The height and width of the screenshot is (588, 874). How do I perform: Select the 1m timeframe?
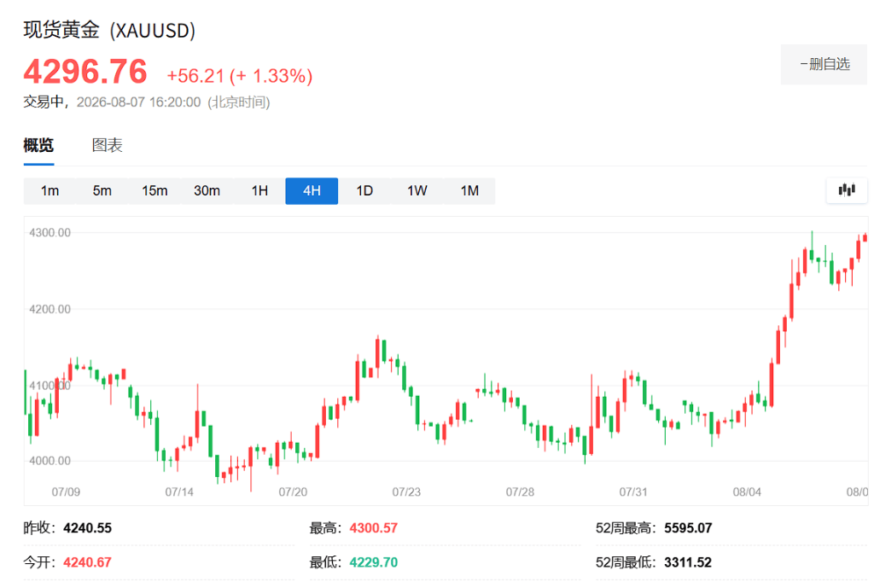point(50,191)
